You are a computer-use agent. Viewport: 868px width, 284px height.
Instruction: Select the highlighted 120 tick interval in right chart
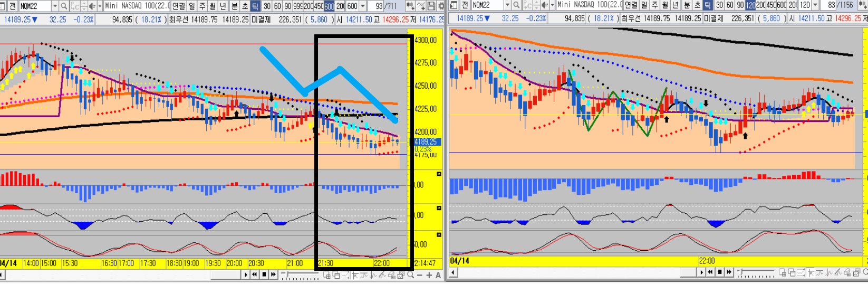[x=750, y=6]
